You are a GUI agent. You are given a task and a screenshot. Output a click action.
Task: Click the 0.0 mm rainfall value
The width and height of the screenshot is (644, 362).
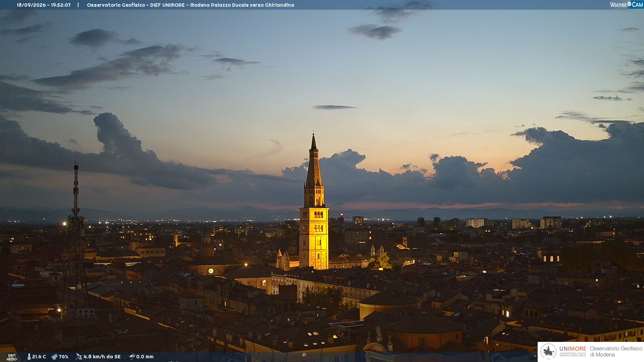tap(145, 357)
